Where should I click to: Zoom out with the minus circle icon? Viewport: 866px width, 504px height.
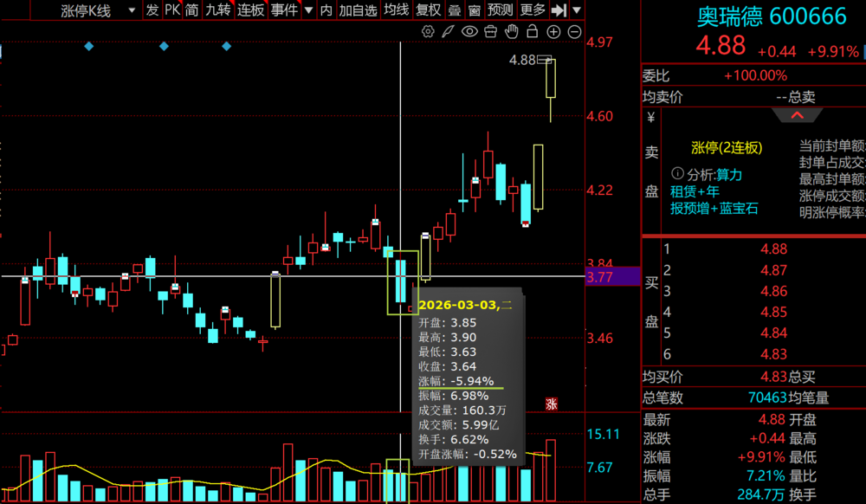click(x=574, y=32)
